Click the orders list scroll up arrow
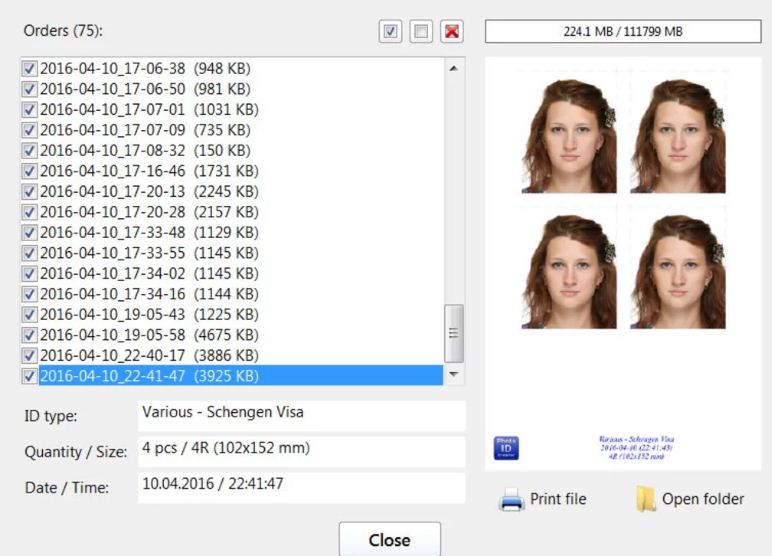772x556 pixels. [x=453, y=68]
